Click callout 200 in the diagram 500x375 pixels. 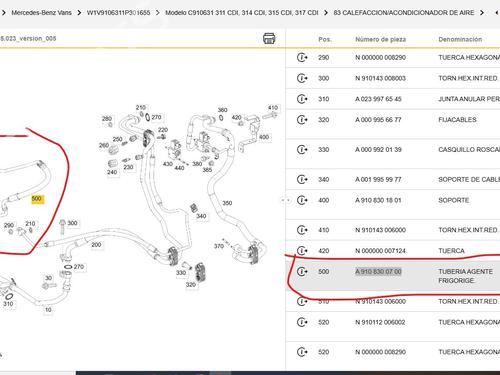[x=96, y=245]
